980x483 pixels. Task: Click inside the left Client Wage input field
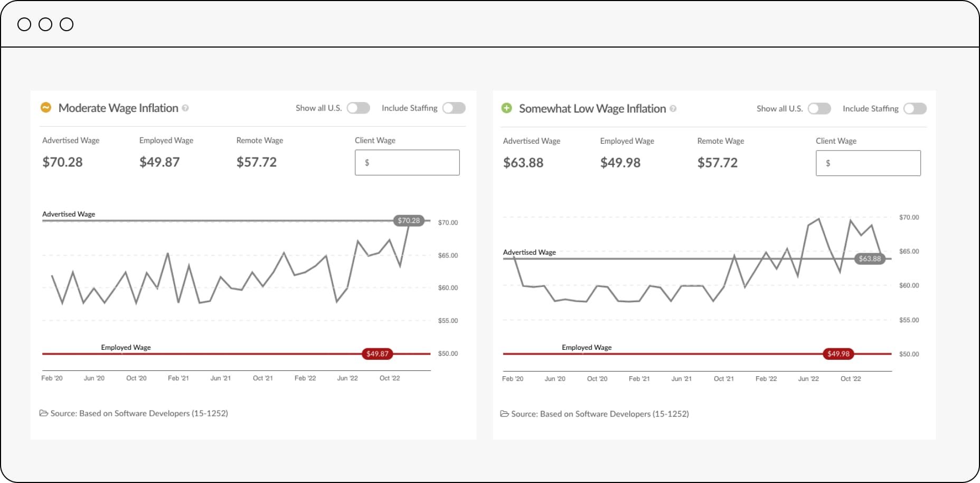[x=407, y=162]
